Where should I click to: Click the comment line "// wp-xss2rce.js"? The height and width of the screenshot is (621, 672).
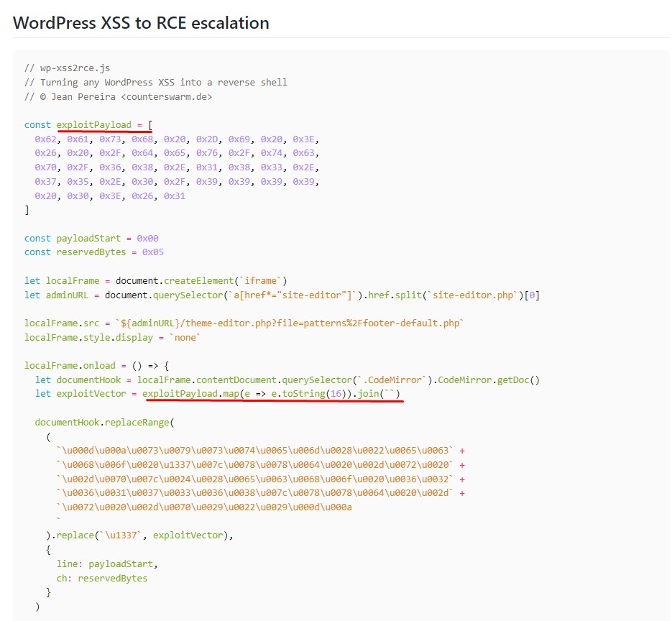(x=68, y=68)
